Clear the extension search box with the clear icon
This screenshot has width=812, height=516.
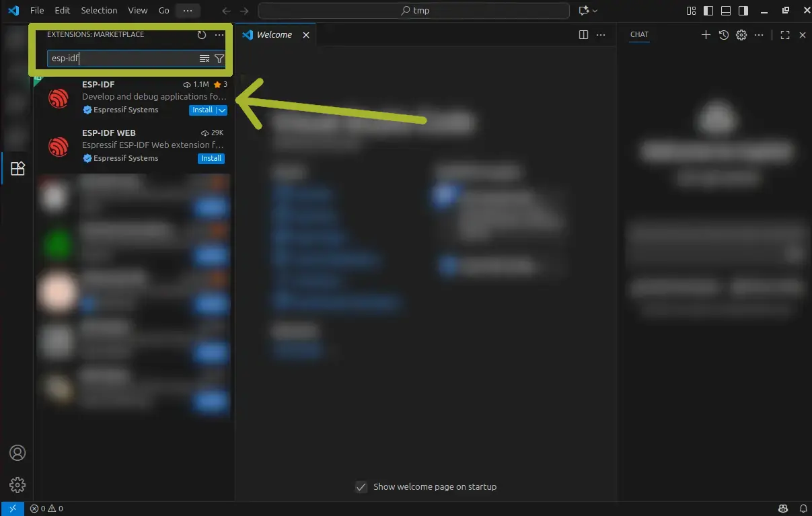point(204,59)
